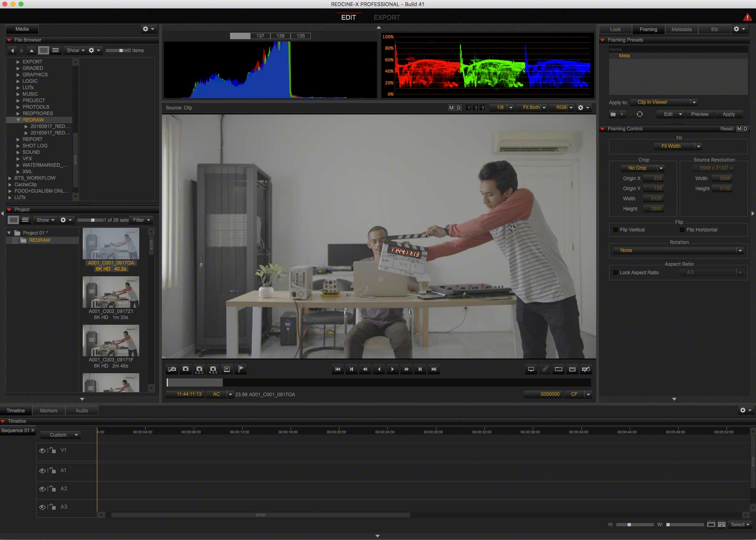Open the Clip in Viewer dropdown
Viewport: 756px width, 540px height.
(x=664, y=102)
